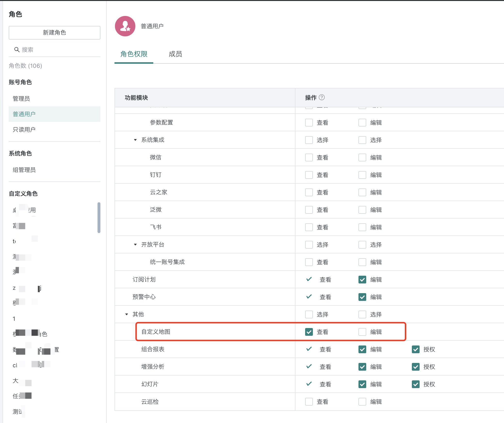
Task: Select the 角色权限 tab
Action: [x=134, y=54]
